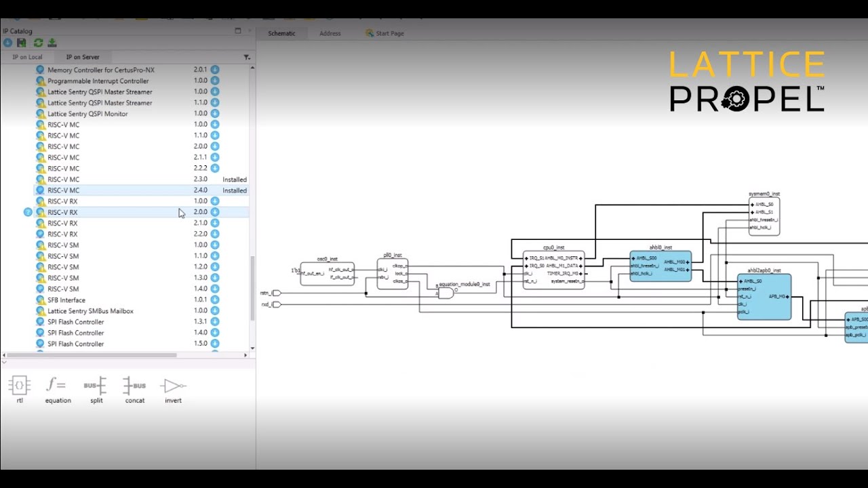Choose the invert gate tool
Viewport: 868px width, 488px height.
[x=173, y=390]
